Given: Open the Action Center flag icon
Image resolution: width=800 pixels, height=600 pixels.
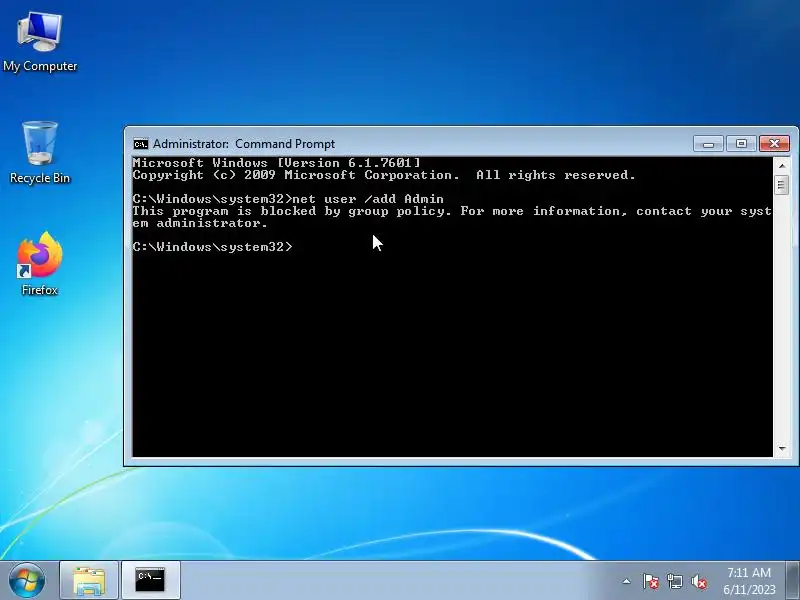Looking at the screenshot, I should pyautogui.click(x=651, y=581).
